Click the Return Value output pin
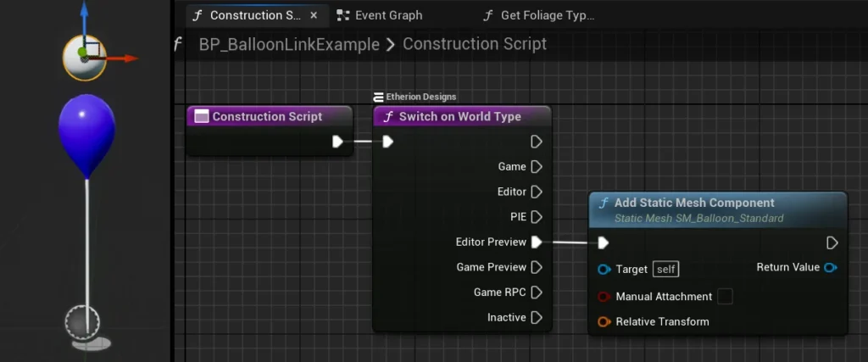The image size is (868, 362). [x=831, y=268]
